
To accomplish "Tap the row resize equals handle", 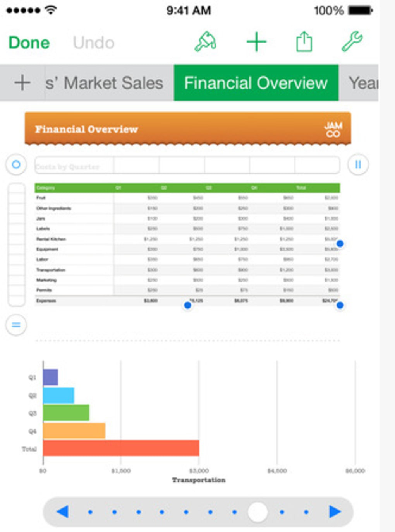I will click(16, 325).
